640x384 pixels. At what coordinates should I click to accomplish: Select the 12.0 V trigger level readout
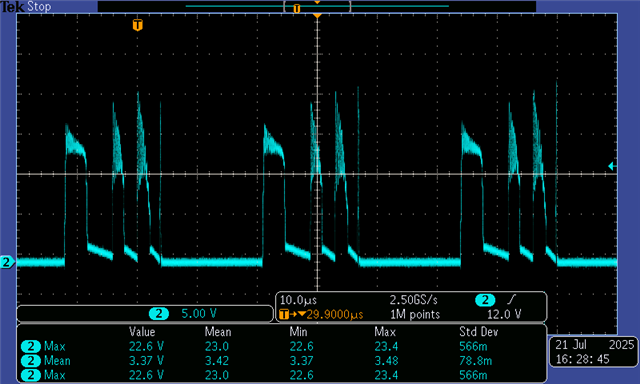(504, 314)
